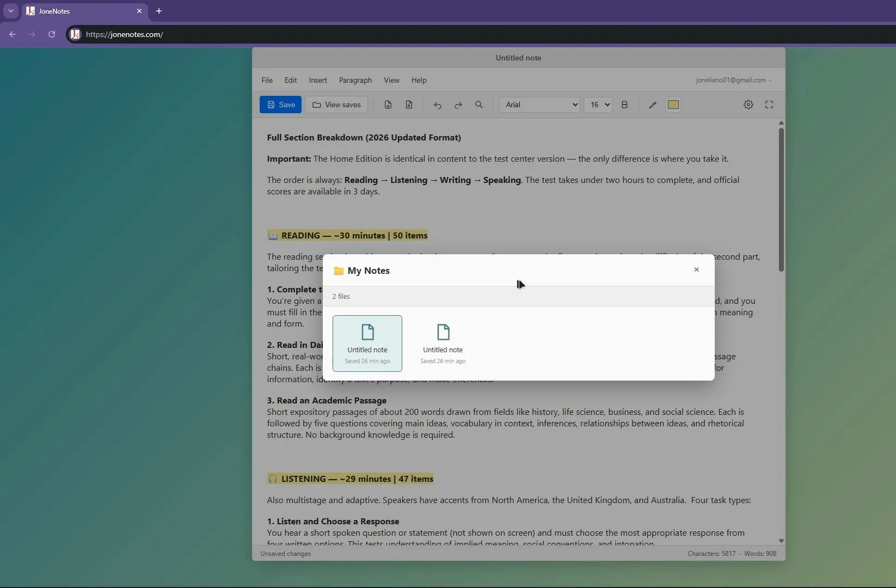Undo the last edit
The width and height of the screenshot is (896, 588).
pyautogui.click(x=437, y=105)
